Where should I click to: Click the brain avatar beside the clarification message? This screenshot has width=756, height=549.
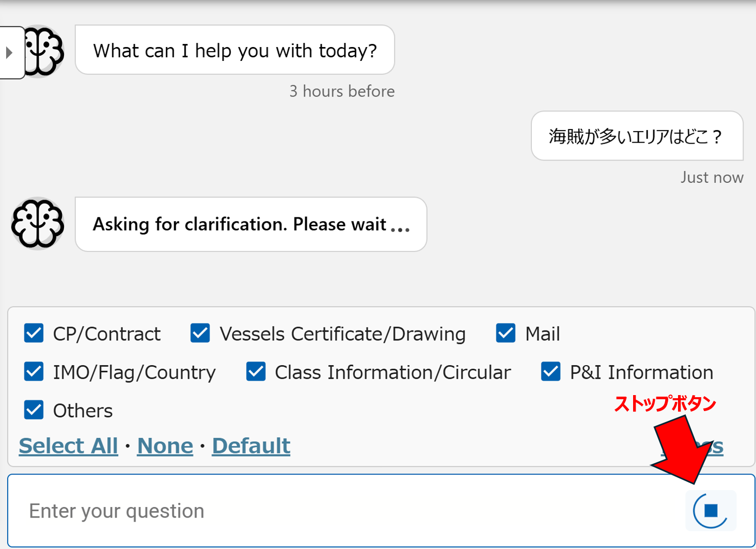coord(38,224)
